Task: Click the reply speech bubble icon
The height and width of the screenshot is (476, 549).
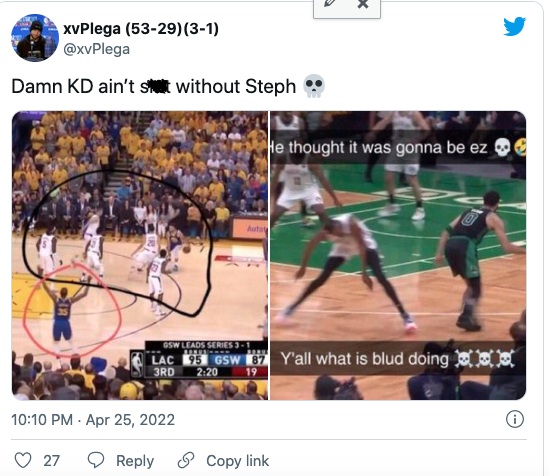Action: click(x=96, y=460)
